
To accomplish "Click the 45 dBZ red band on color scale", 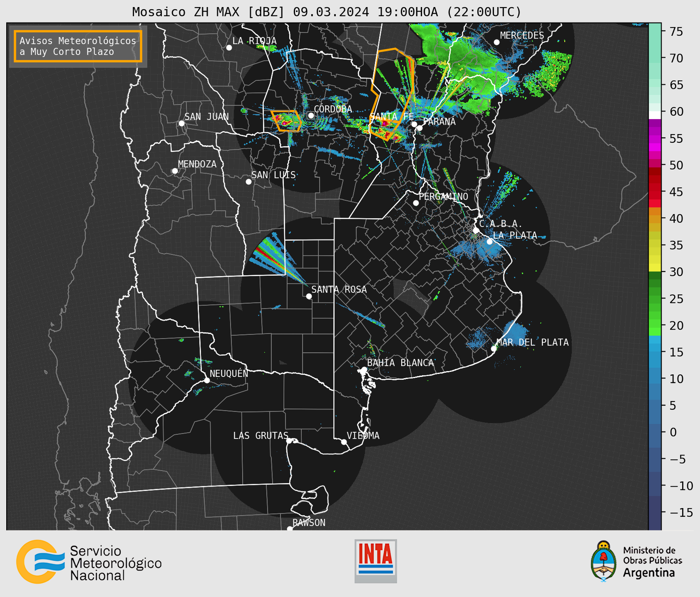I will (x=655, y=192).
